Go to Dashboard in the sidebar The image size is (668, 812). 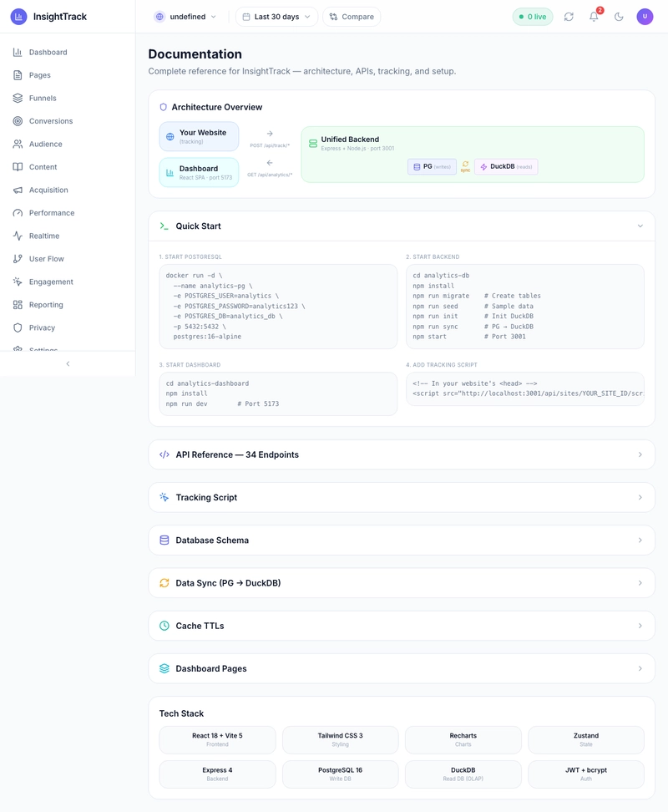point(68,53)
